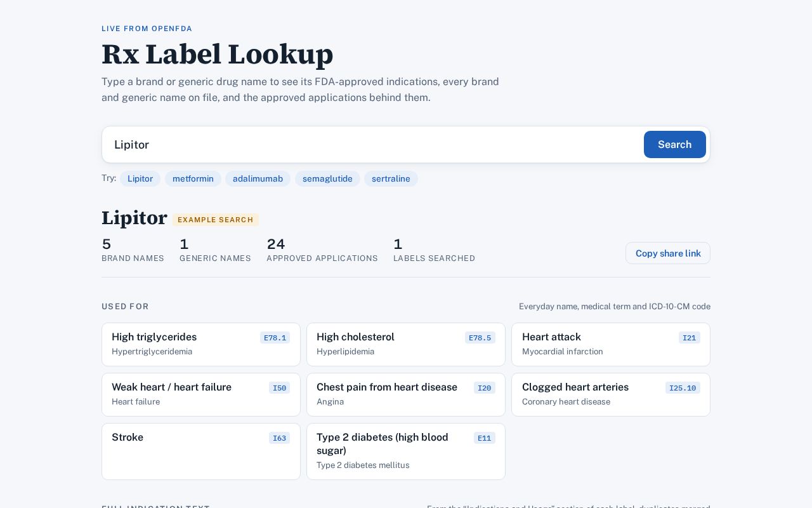Click the Lipitor result heading
Screen dimensions: 812x508
click(134, 218)
